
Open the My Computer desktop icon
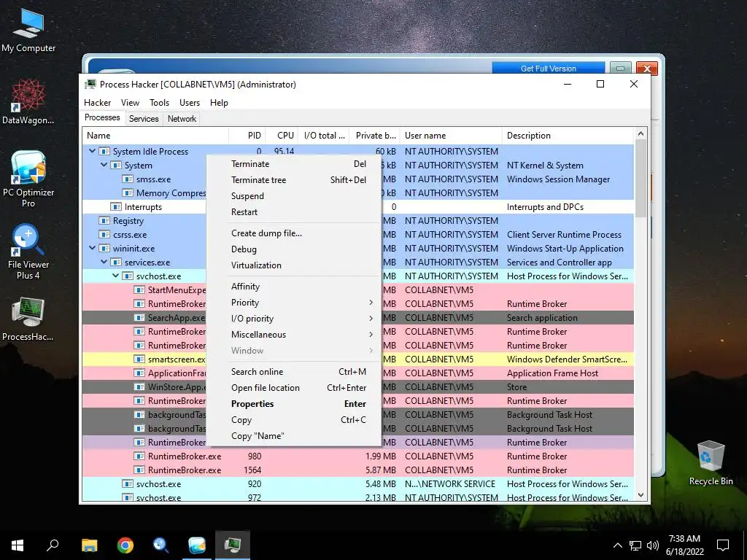(28, 31)
